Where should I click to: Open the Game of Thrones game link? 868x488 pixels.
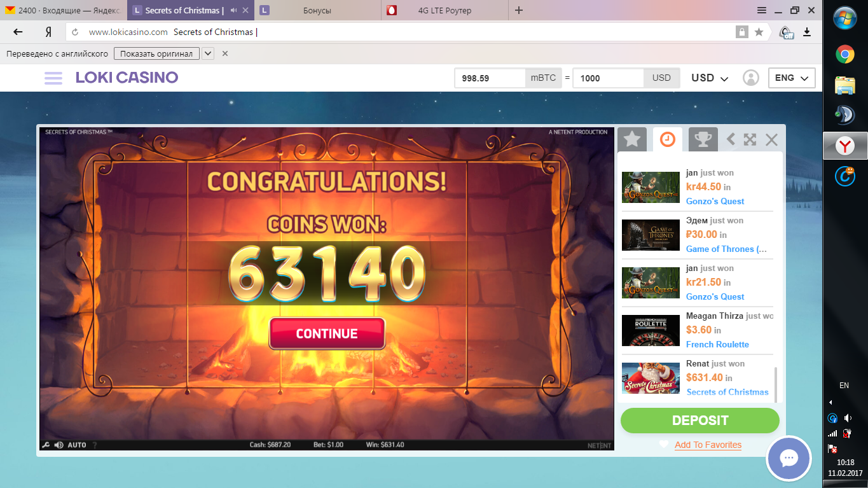pyautogui.click(x=726, y=249)
